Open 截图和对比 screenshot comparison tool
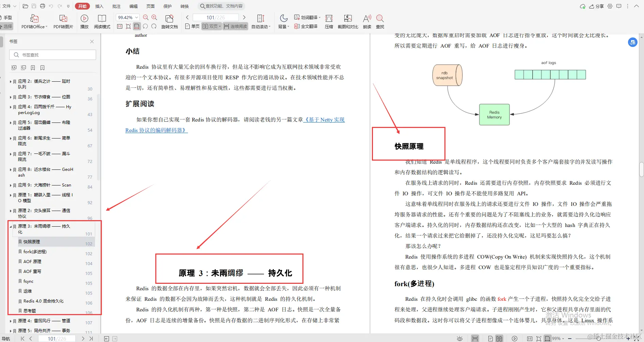 pyautogui.click(x=348, y=21)
